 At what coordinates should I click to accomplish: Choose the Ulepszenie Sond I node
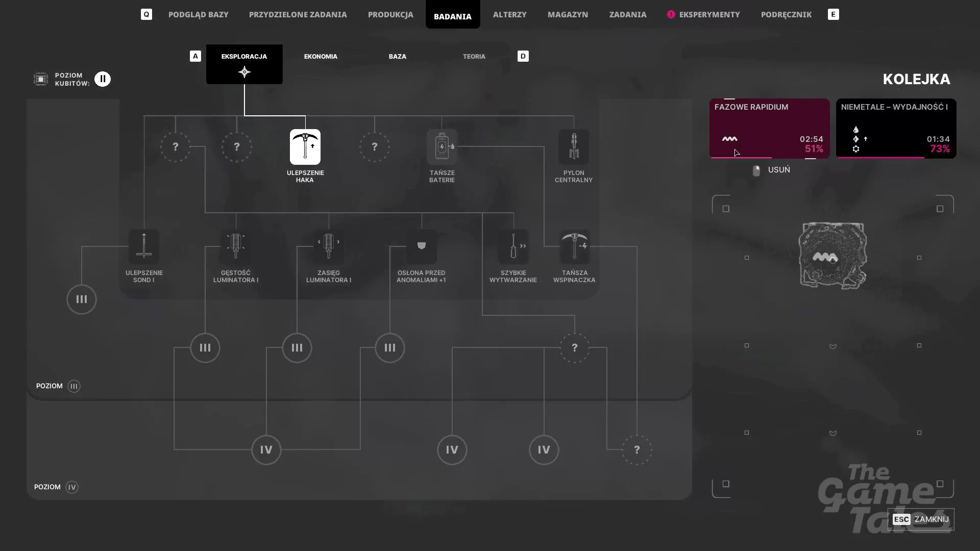144,247
